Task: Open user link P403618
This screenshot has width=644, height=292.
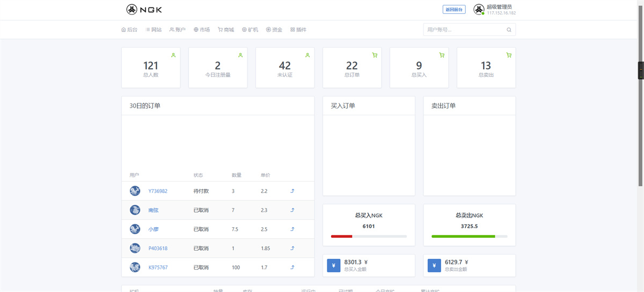Action: [158, 249]
